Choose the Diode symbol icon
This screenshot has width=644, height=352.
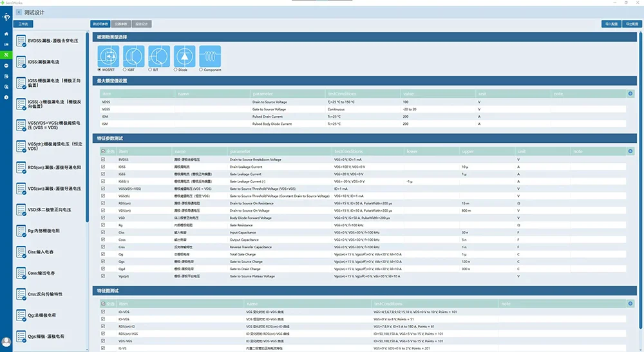tap(184, 56)
